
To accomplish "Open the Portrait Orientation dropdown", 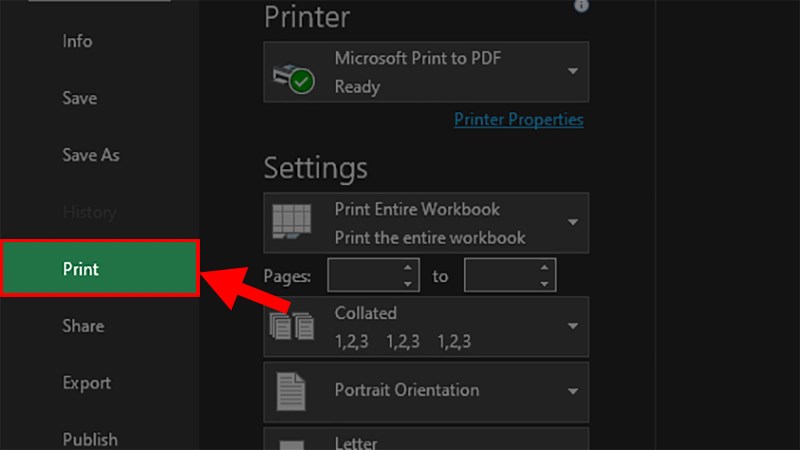I will point(426,392).
